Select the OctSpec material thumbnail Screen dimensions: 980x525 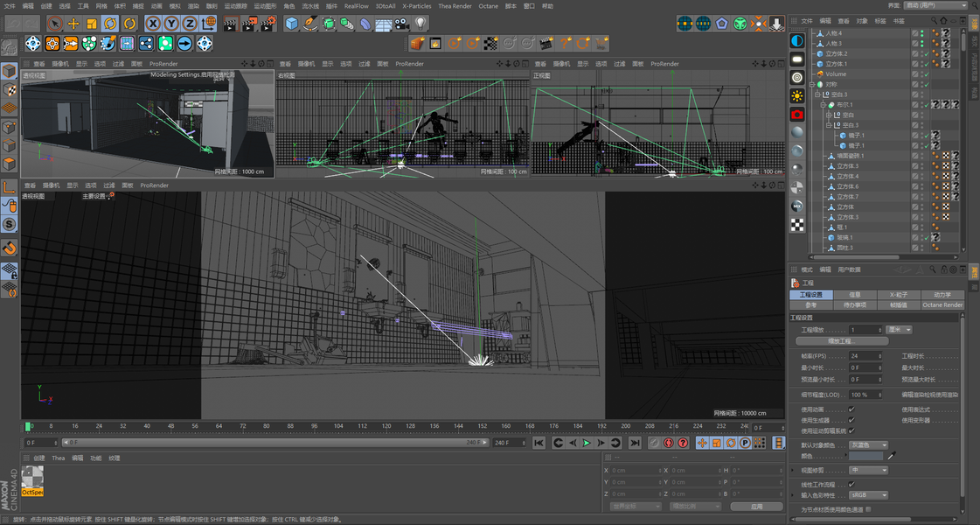tap(32, 480)
